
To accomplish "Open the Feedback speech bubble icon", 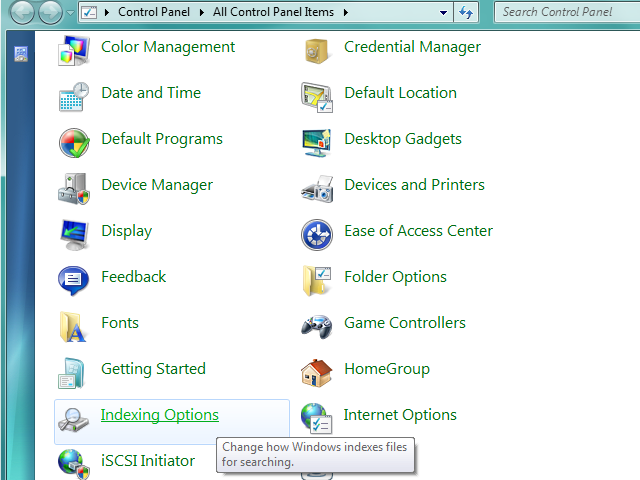I will (x=73, y=281).
